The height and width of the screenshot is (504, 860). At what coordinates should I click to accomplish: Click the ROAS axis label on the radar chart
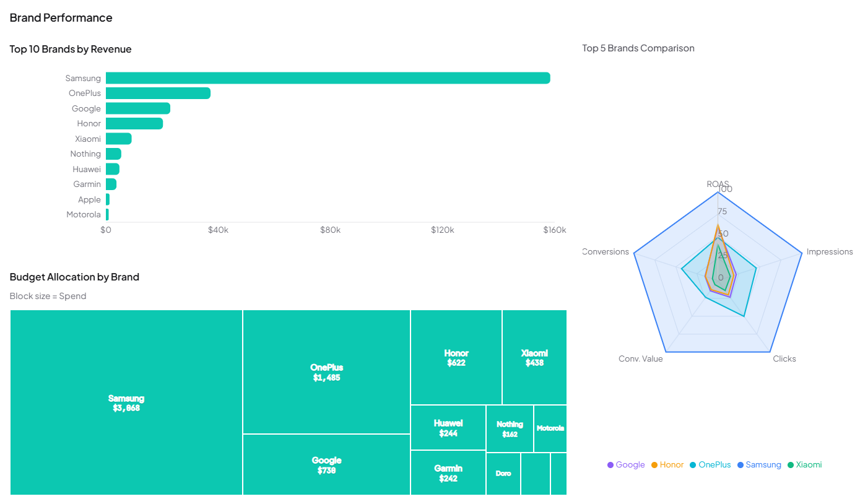point(718,184)
